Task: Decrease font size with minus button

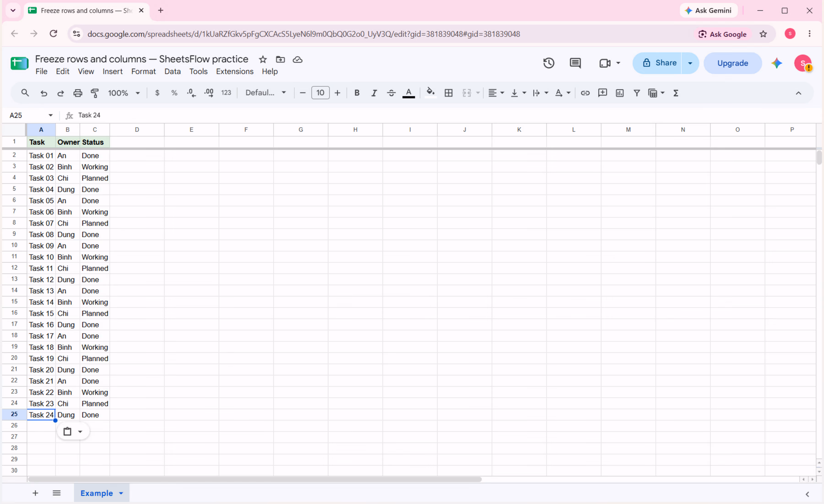Action: [303, 93]
